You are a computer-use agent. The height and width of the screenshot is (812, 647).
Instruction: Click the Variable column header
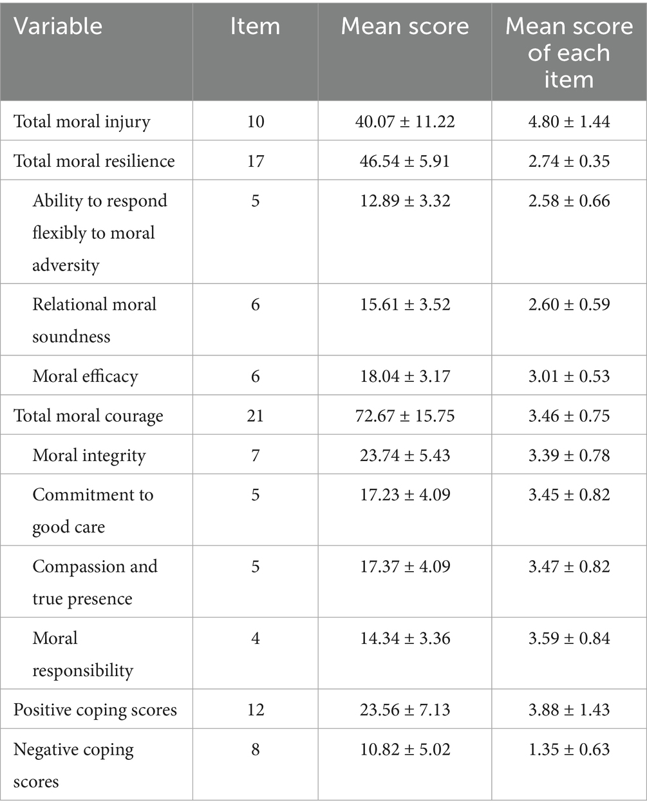click(x=58, y=26)
